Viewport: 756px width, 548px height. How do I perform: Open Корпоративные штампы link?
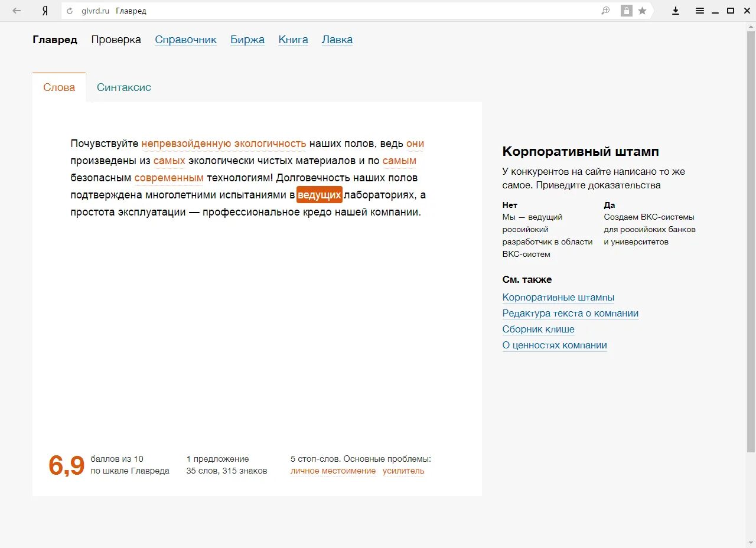558,298
